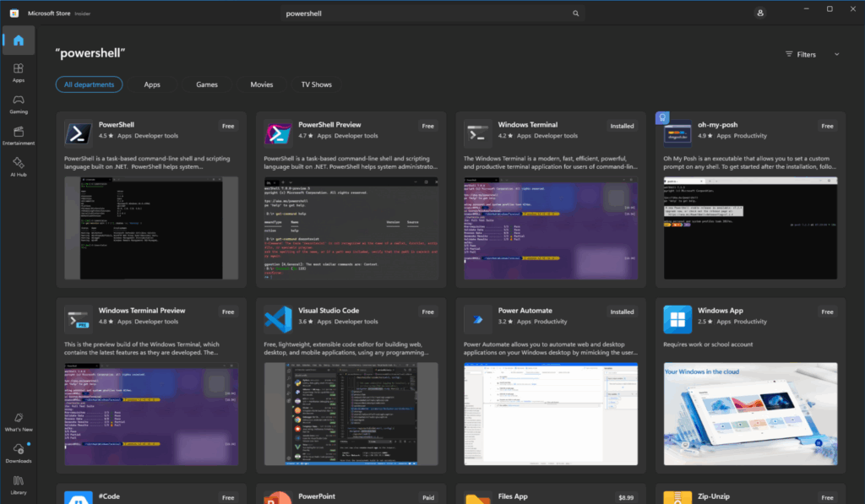Click the #Code app icon
Screen dimensions: 865x504
[x=79, y=497]
